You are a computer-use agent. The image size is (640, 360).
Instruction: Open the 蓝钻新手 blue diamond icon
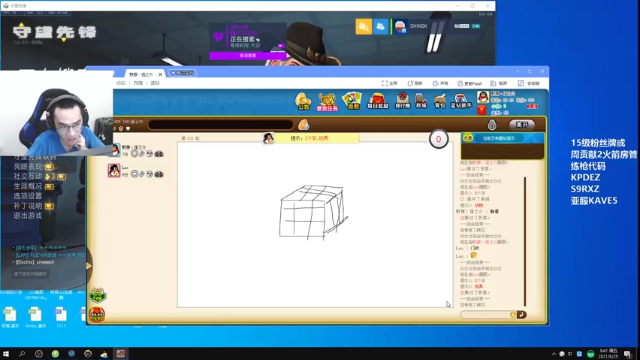(x=461, y=101)
